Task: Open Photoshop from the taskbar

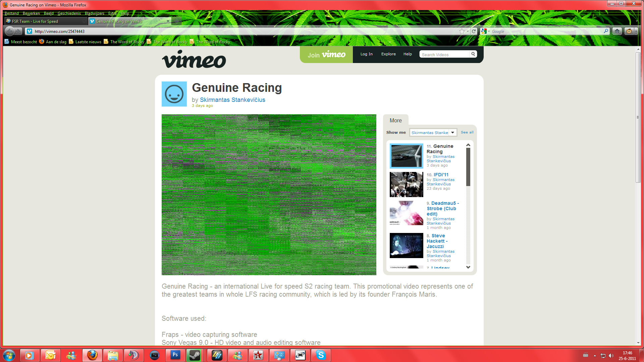Action: click(175, 355)
